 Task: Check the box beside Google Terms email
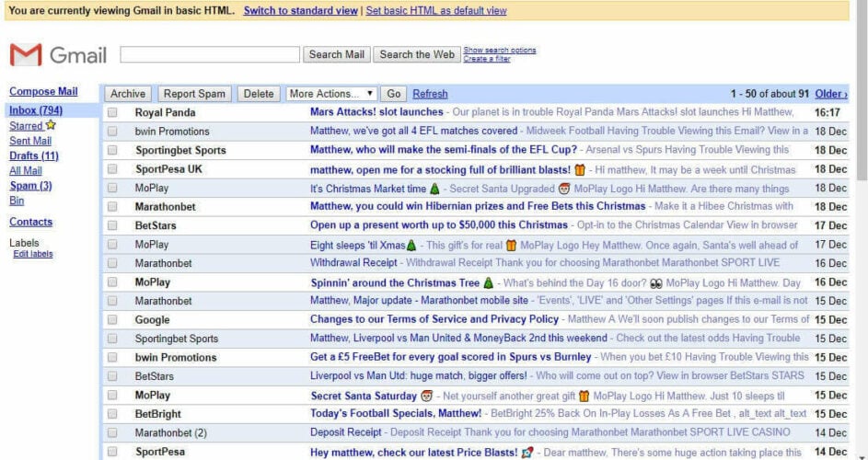point(112,319)
